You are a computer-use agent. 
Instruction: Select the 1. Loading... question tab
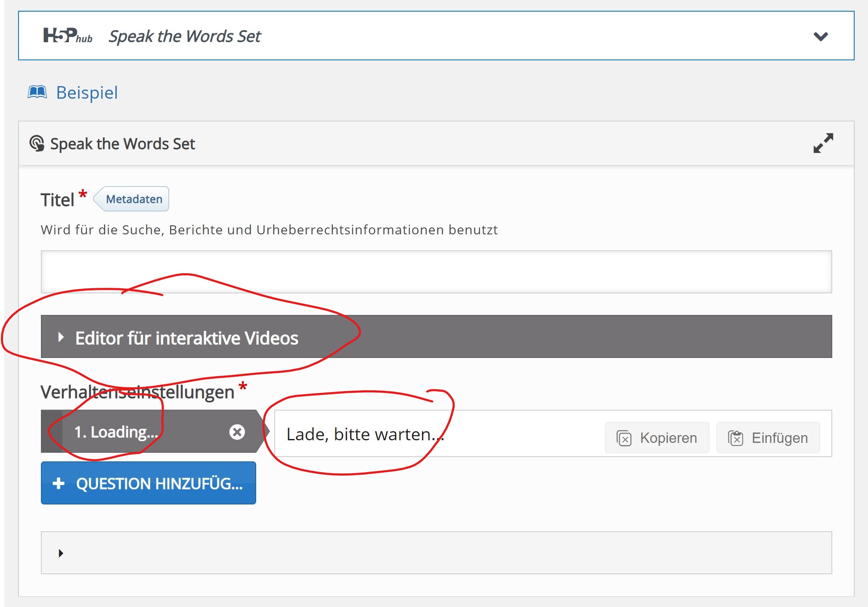(149, 432)
